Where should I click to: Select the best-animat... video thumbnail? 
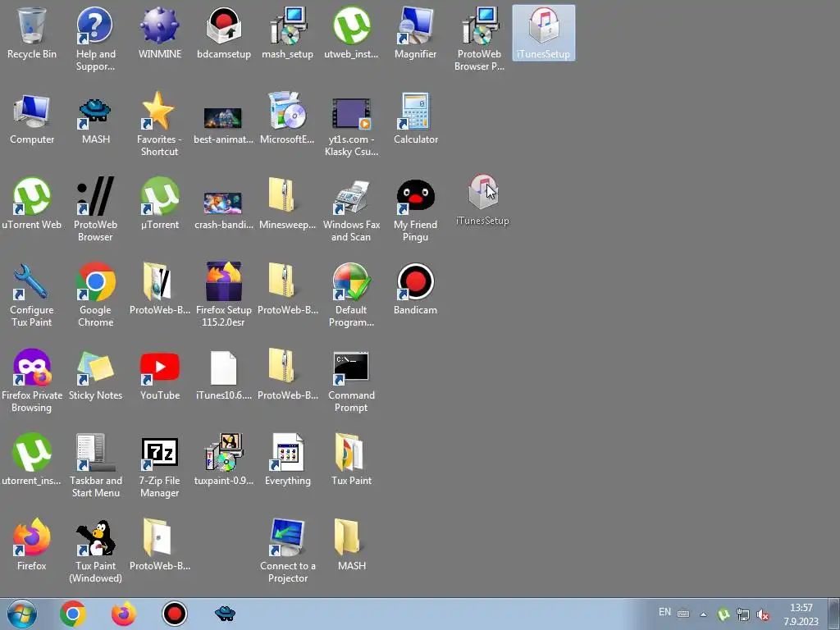[223, 125]
